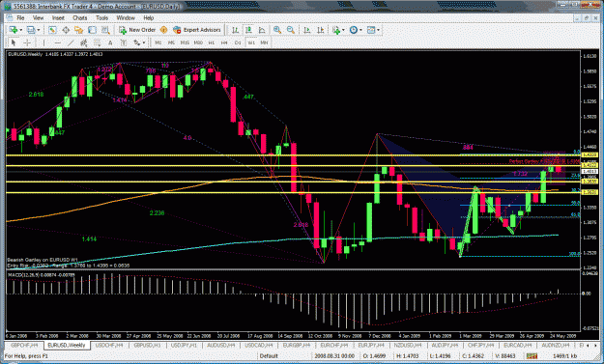Open the Periods clock icon

(x=354, y=30)
